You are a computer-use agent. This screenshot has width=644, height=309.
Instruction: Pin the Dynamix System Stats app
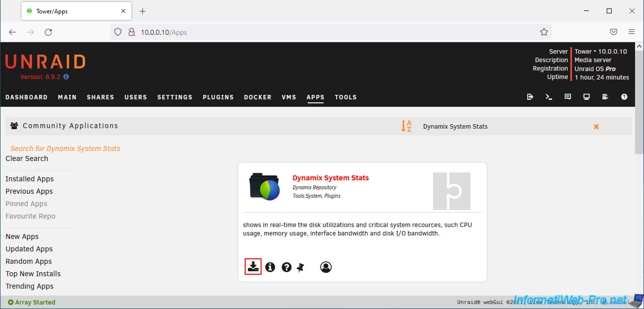pos(300,267)
